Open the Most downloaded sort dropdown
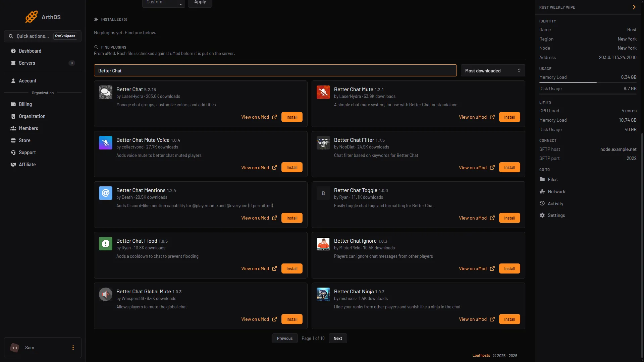The image size is (644, 362). click(x=493, y=71)
